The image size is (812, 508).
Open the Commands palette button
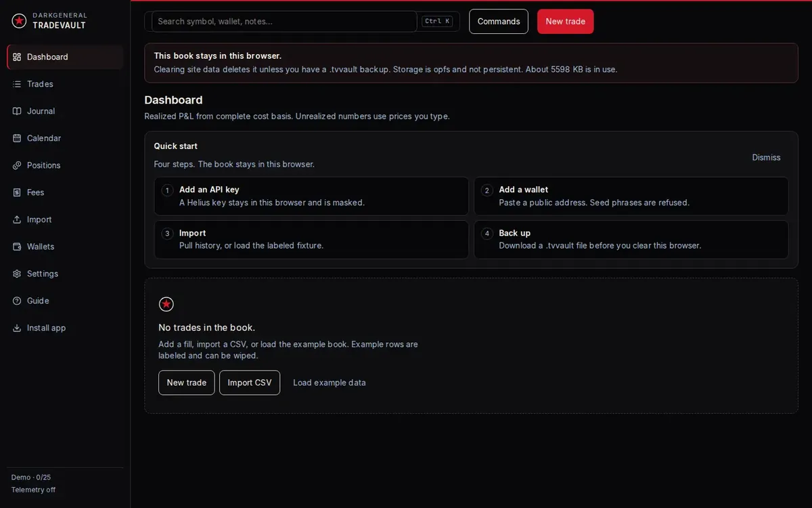pos(499,21)
